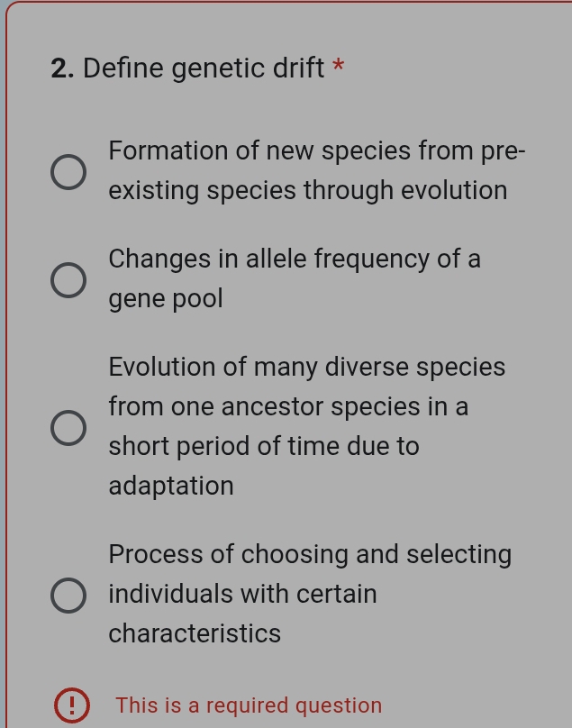
Task: Click the exclamation mark inside the warning circle
Action: (x=72, y=705)
